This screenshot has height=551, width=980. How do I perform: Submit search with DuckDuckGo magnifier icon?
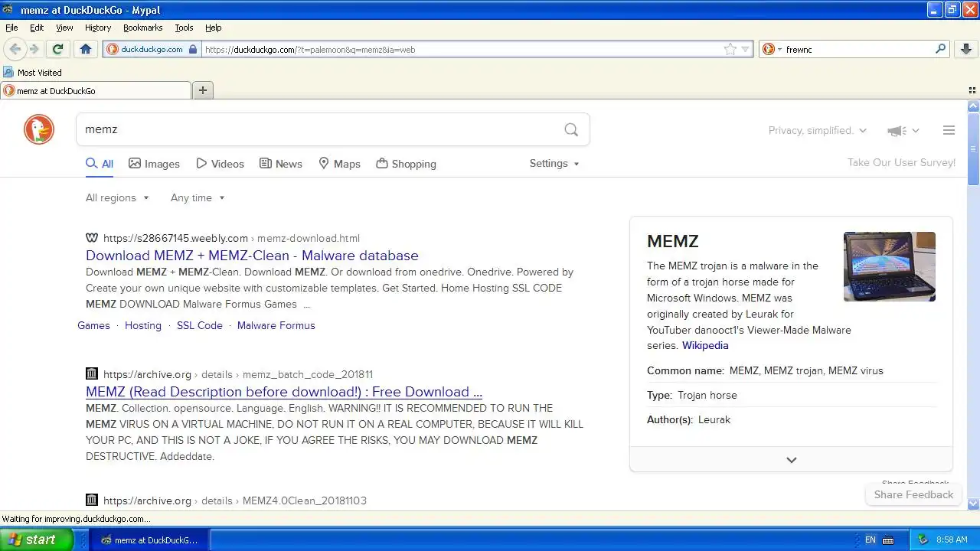571,129
